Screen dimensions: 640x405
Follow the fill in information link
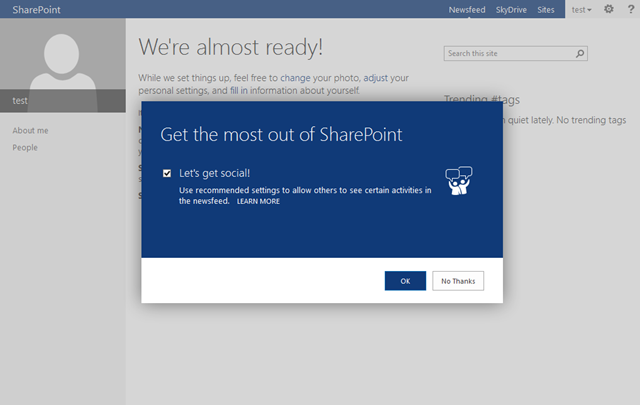239,90
